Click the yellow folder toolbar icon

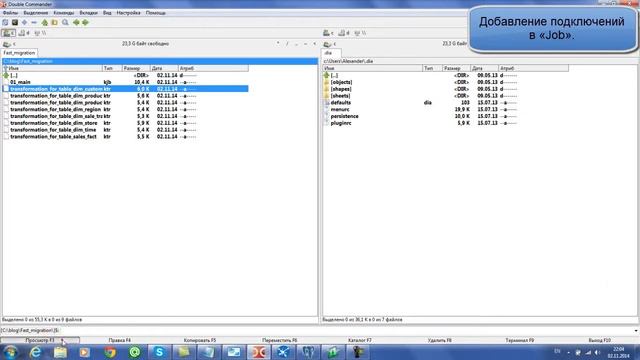tap(54, 22)
